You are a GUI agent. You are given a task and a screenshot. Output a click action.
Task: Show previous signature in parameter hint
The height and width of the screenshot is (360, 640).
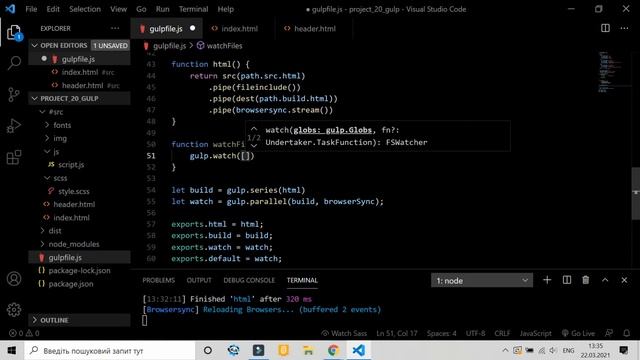pos(254,129)
